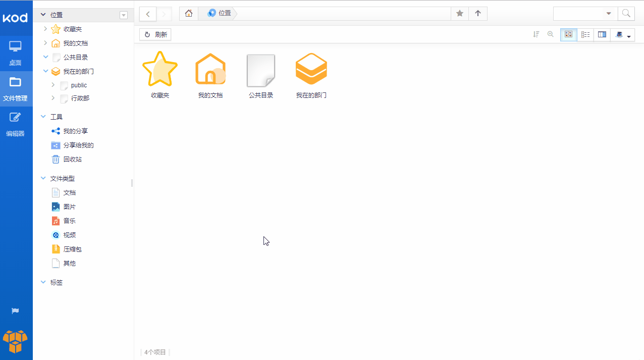Viewport: 644px width, 360px height.
Task: Select 公共目录 in the tree
Action: [x=76, y=58]
